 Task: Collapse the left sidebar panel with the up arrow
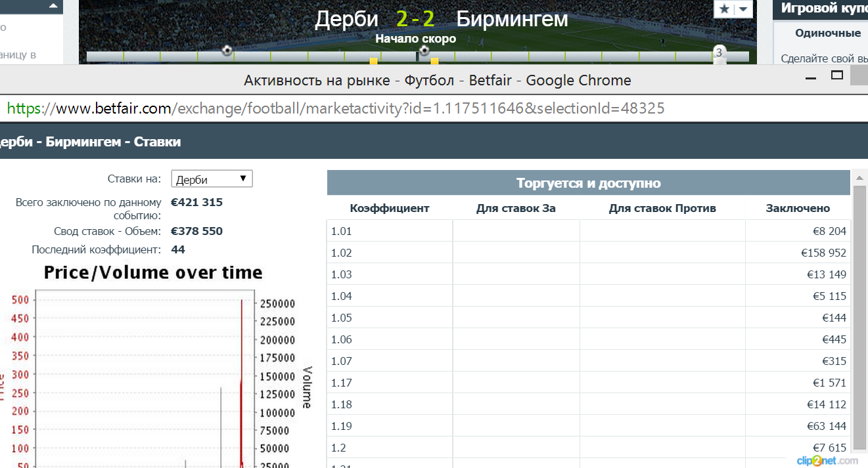click(54, 7)
